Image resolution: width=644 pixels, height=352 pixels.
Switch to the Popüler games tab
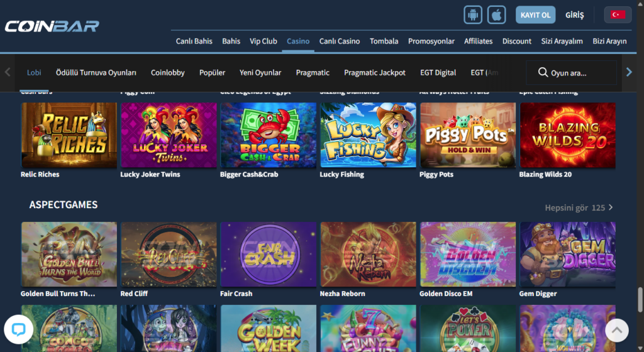pyautogui.click(x=212, y=73)
